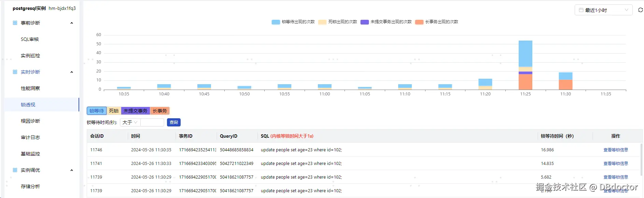Open 根因诊断 in the sidebar
This screenshot has height=198, width=644.
coord(30,121)
